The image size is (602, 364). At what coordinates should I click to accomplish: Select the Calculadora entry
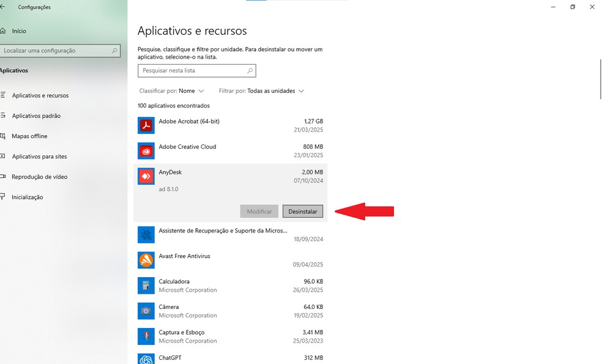pos(231,286)
